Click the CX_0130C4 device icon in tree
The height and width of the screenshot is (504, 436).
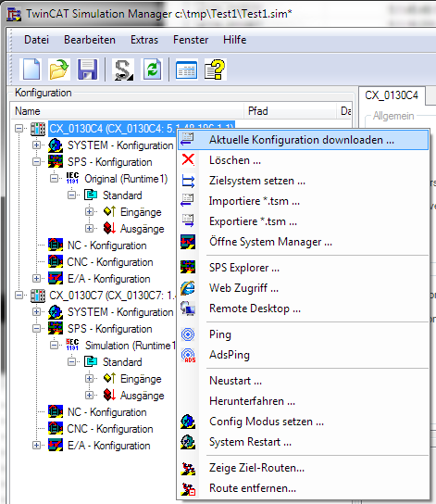pos(38,129)
